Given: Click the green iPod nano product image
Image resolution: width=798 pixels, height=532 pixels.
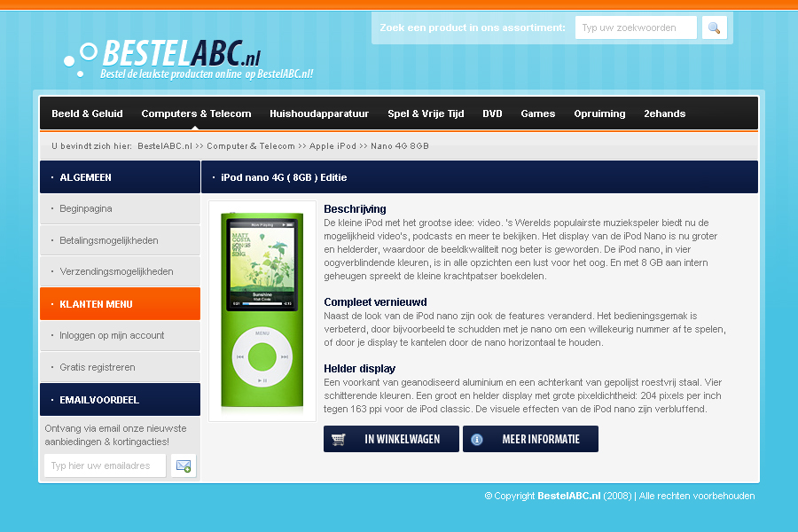Looking at the screenshot, I should point(262,310).
